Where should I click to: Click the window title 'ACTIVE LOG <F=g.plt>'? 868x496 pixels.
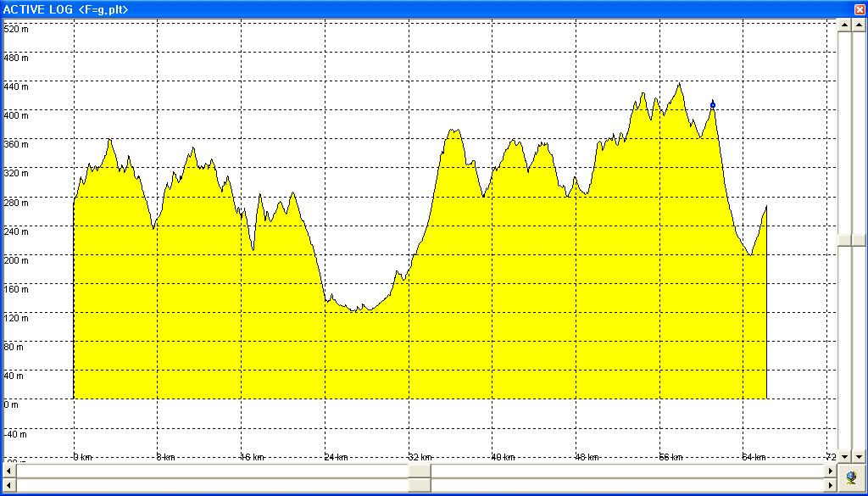tap(66, 9)
